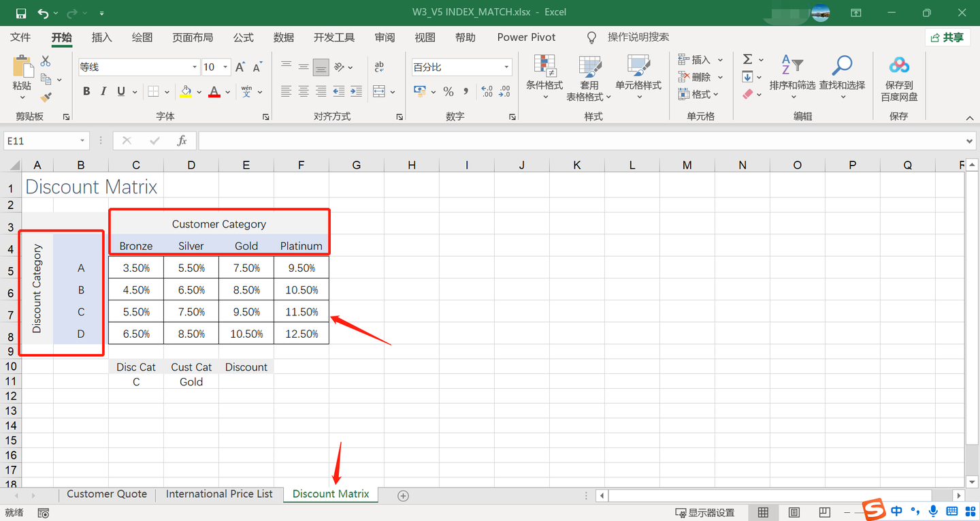Toggle top vertical alignment
This screenshot has height=521, width=980.
coord(287,67)
